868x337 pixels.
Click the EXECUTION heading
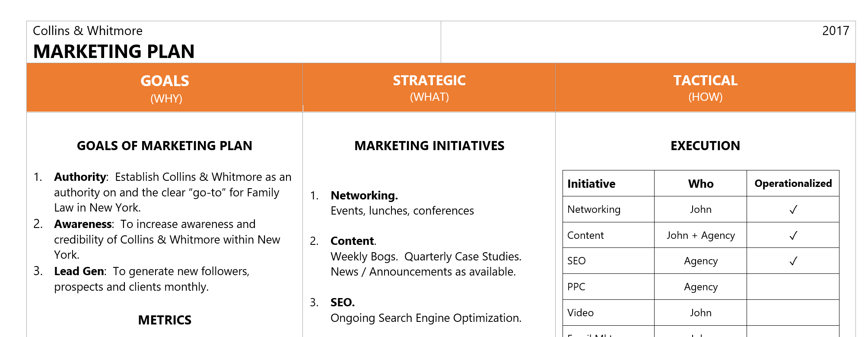[705, 146]
